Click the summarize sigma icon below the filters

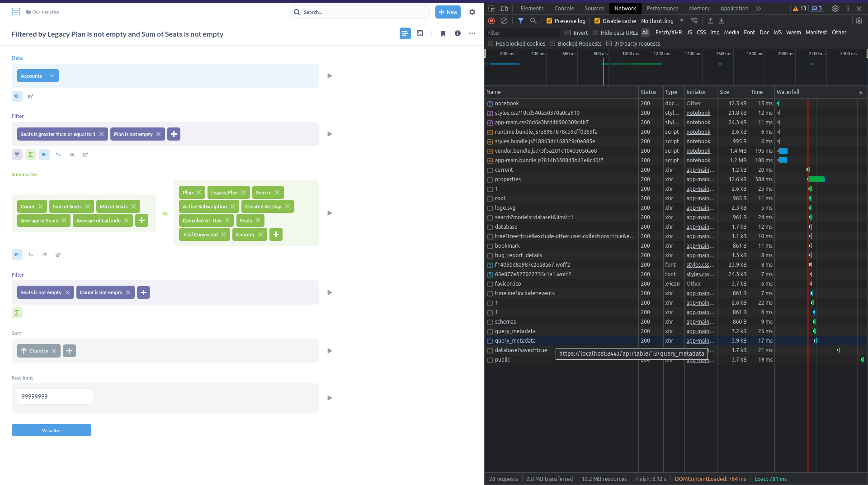tap(30, 154)
